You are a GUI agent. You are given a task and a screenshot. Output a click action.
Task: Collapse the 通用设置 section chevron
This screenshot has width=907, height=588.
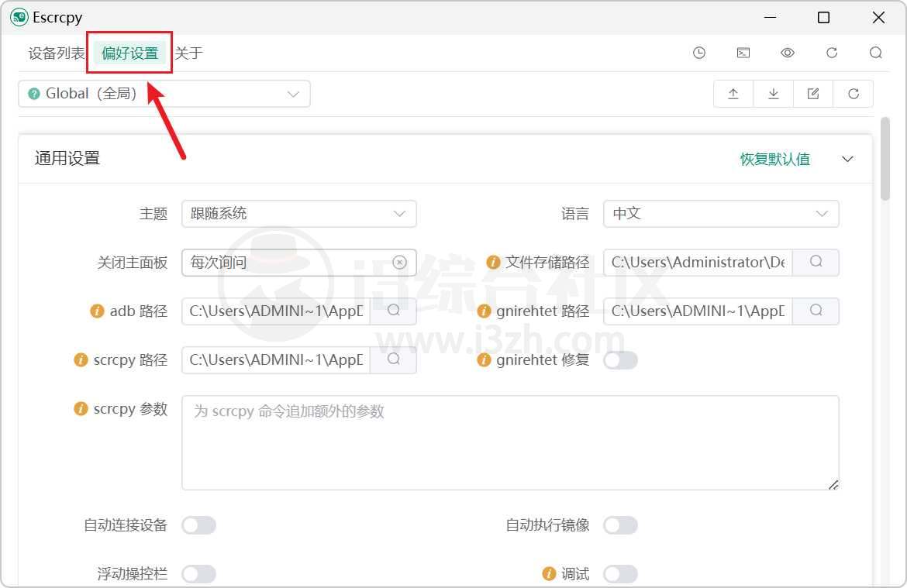(847, 159)
